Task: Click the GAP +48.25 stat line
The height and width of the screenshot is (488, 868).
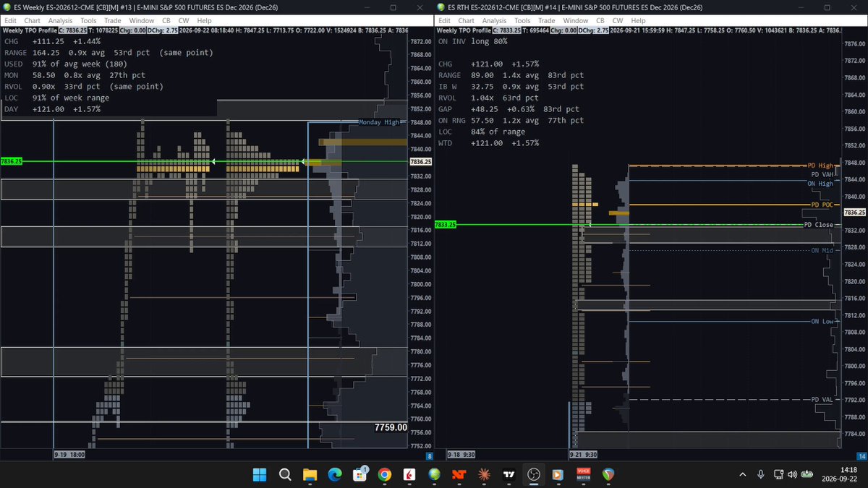Action: (510, 109)
